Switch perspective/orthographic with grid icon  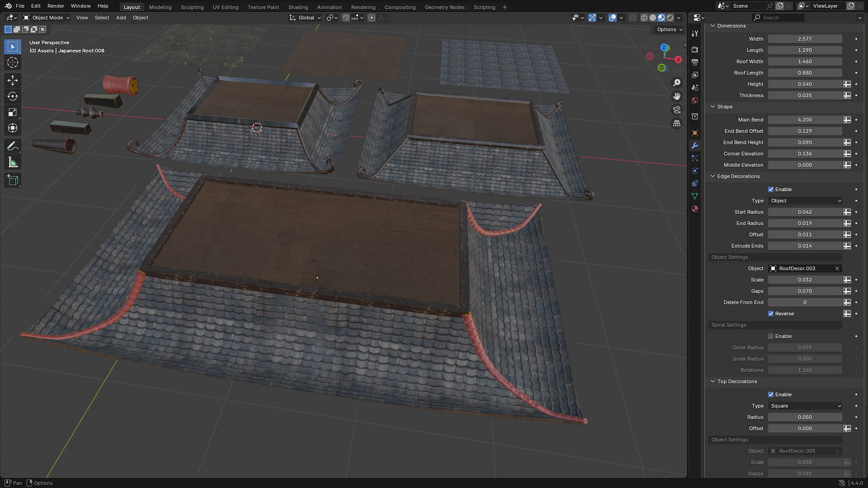point(676,123)
